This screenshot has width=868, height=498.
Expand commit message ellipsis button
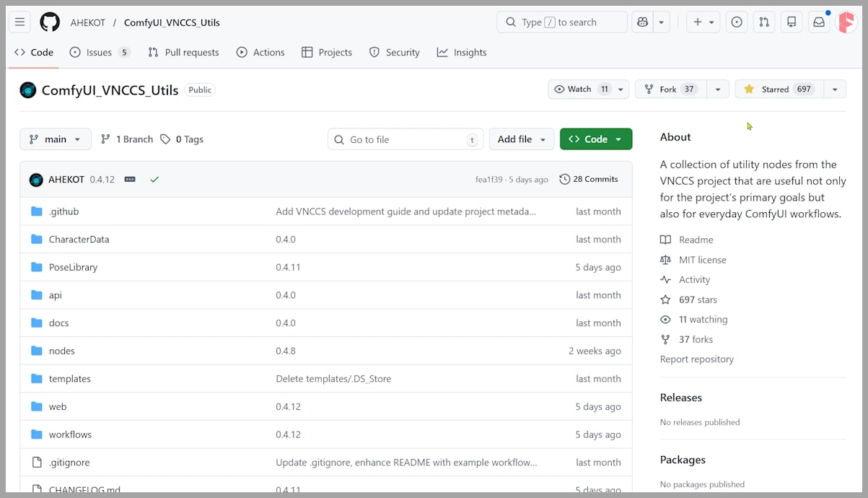tap(130, 179)
